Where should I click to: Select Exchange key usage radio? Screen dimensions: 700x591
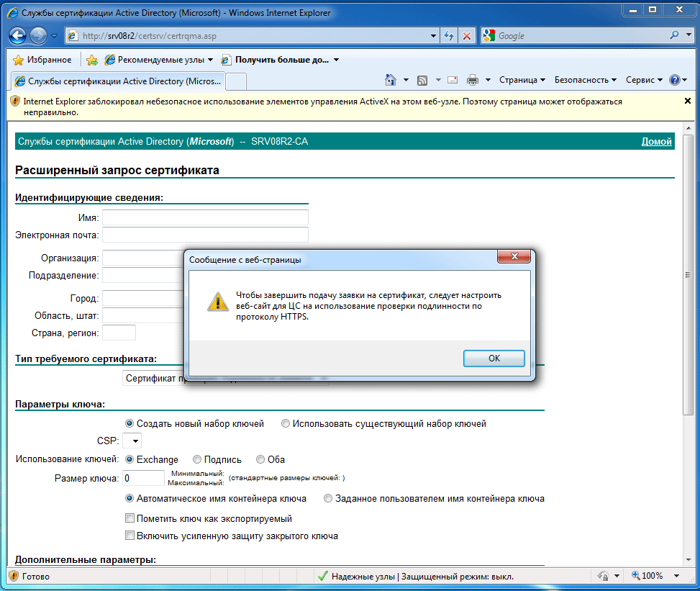click(129, 459)
